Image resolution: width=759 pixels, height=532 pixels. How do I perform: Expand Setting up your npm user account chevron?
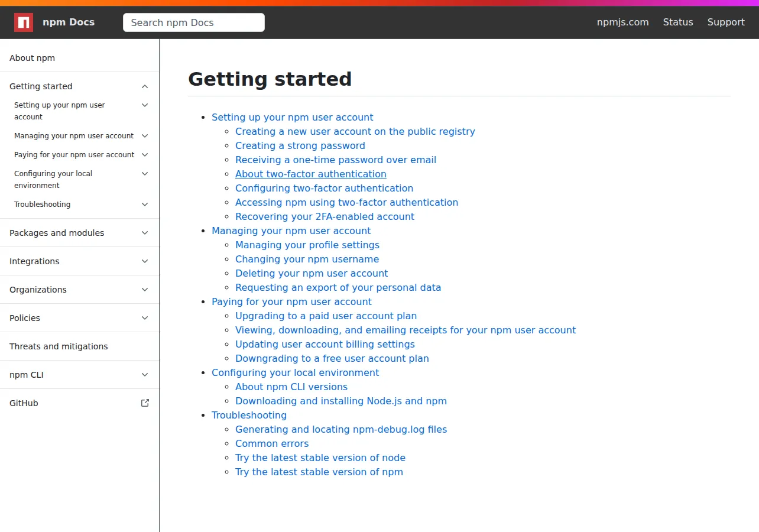pos(145,105)
